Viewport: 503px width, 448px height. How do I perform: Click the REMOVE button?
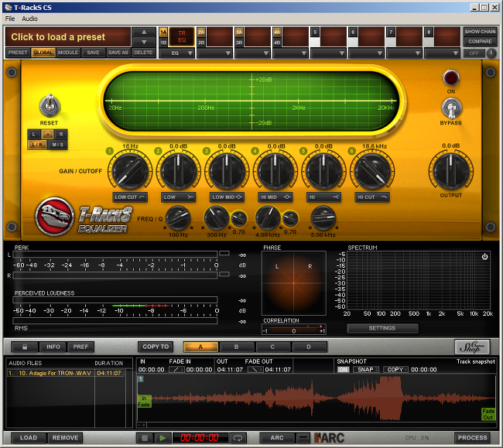point(66,438)
